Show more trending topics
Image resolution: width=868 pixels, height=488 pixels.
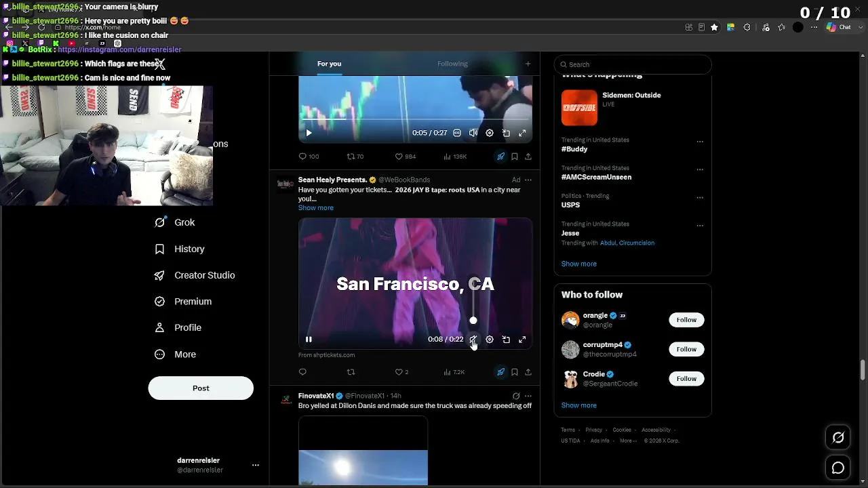click(578, 264)
